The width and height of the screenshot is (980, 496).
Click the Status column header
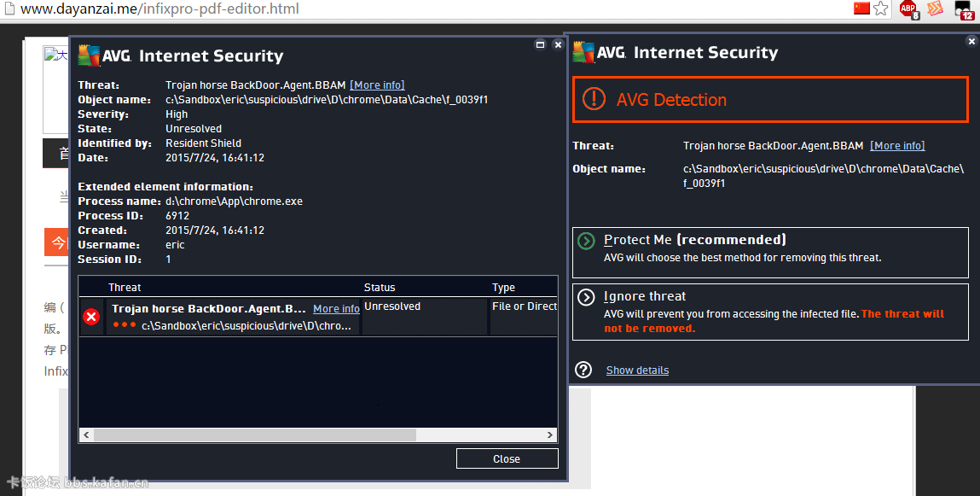(x=380, y=287)
